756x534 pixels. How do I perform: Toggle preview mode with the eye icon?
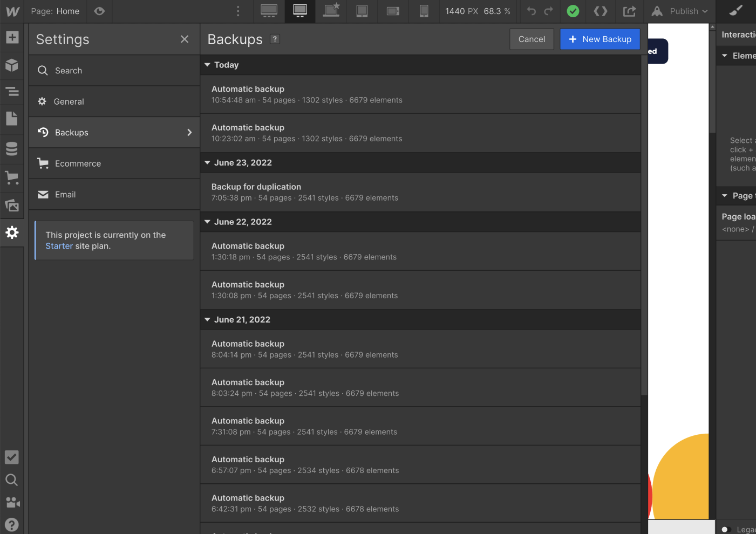99,11
